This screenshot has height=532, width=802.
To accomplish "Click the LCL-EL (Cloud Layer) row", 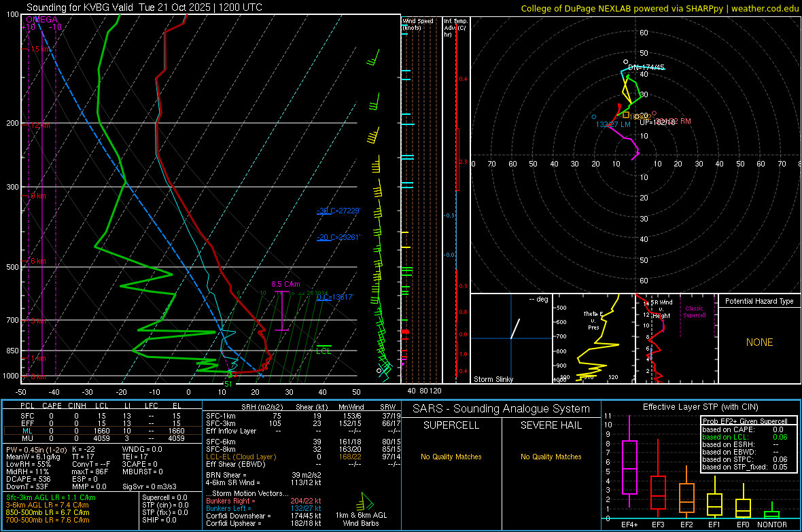I will click(303, 457).
